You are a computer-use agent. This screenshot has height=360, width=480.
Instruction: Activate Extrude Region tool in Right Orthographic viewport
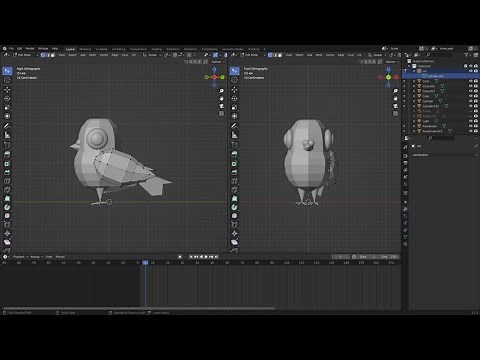click(7, 154)
